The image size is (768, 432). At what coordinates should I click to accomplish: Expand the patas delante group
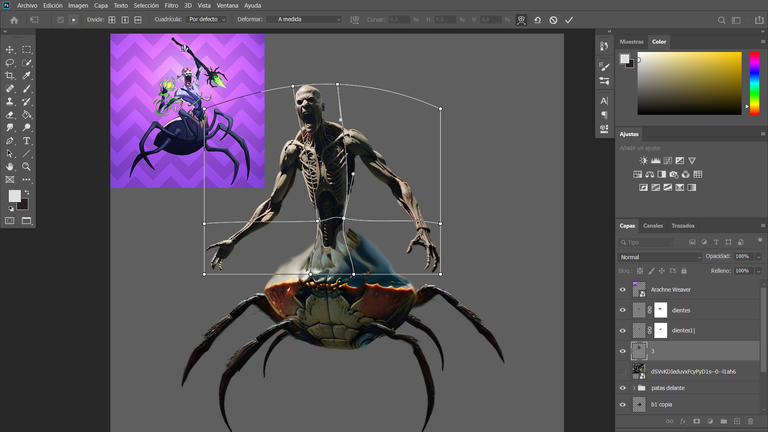(x=634, y=388)
